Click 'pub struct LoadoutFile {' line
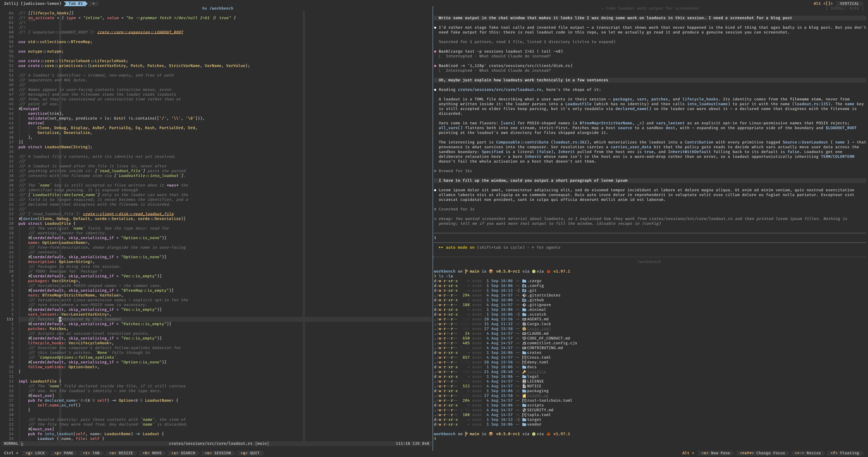This screenshot has width=868, height=457. [47, 224]
